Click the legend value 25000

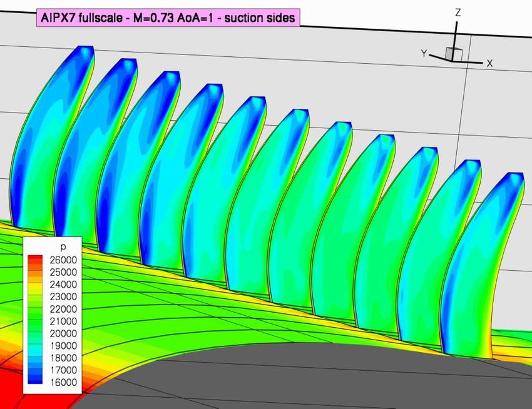pos(63,272)
